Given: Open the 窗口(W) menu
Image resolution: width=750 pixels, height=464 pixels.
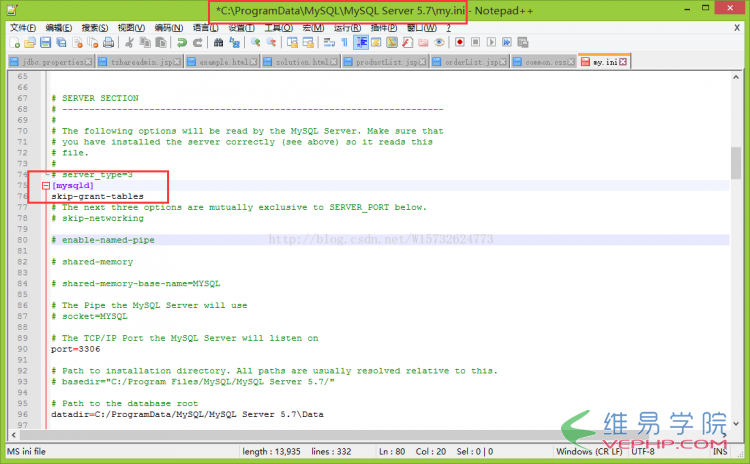Looking at the screenshot, I should [421, 28].
